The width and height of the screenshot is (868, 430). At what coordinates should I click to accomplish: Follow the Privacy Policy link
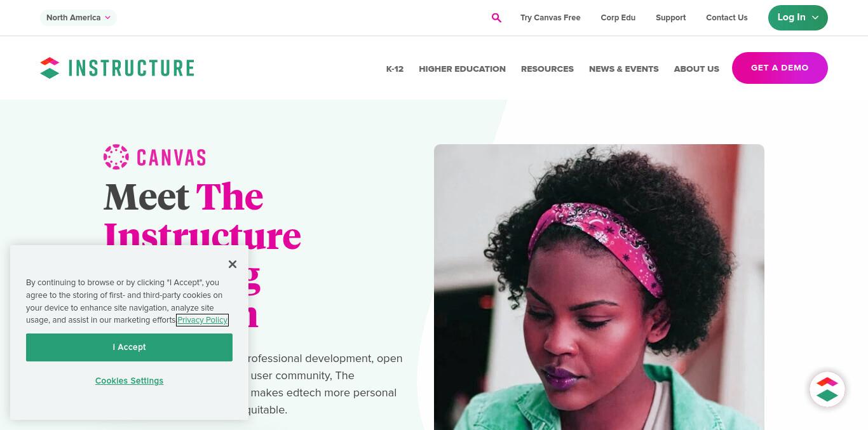click(202, 320)
